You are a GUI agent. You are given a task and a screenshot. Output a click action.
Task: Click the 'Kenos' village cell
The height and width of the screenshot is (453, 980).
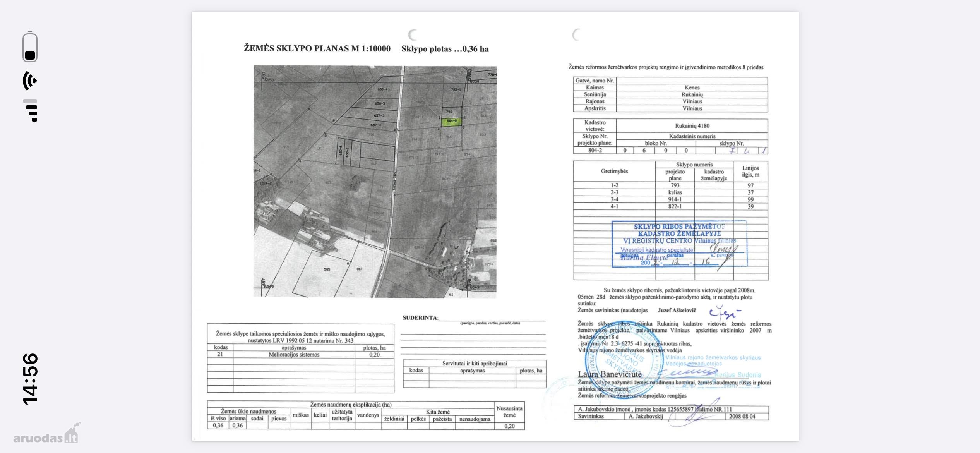click(692, 88)
